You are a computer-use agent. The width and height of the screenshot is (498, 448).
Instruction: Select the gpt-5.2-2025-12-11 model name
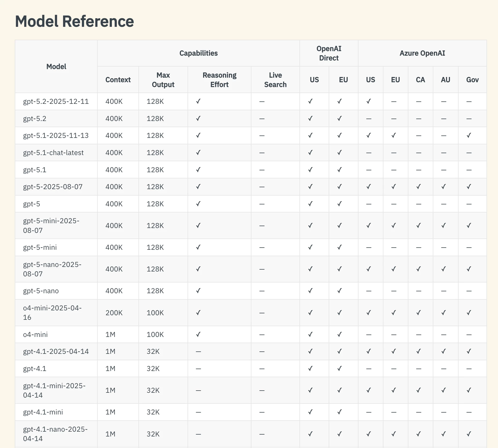click(x=56, y=101)
